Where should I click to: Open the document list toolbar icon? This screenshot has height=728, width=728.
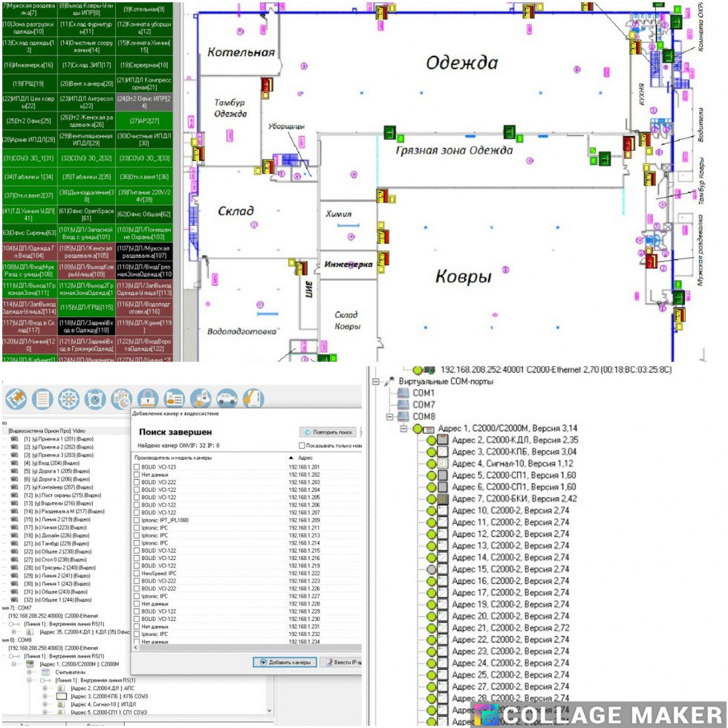point(42,398)
